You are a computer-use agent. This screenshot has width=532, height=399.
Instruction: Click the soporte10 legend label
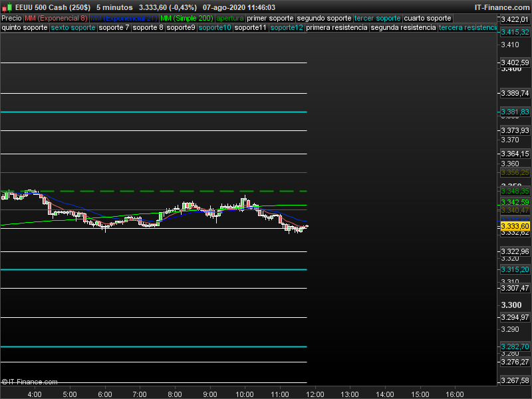point(215,28)
